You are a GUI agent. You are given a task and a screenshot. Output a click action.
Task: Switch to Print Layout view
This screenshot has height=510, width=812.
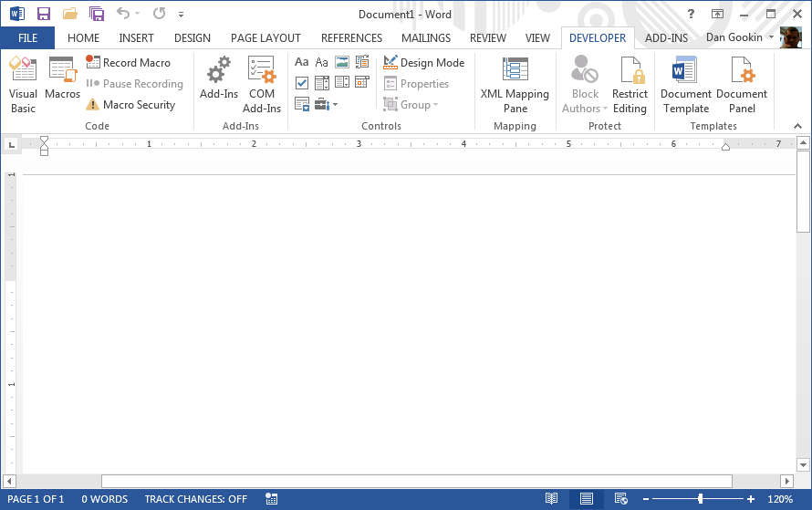[587, 499]
